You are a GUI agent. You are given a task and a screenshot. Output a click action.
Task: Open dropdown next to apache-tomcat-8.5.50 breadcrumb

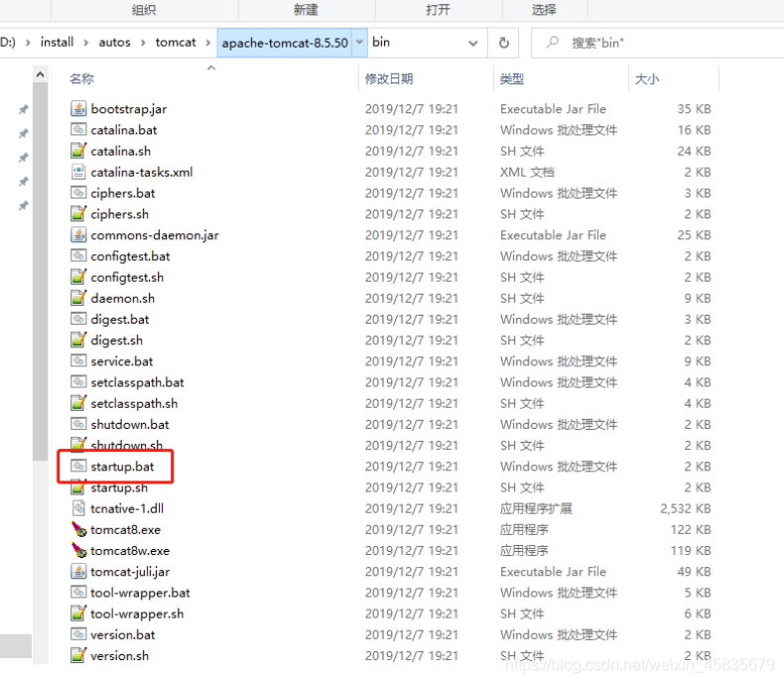tap(359, 43)
